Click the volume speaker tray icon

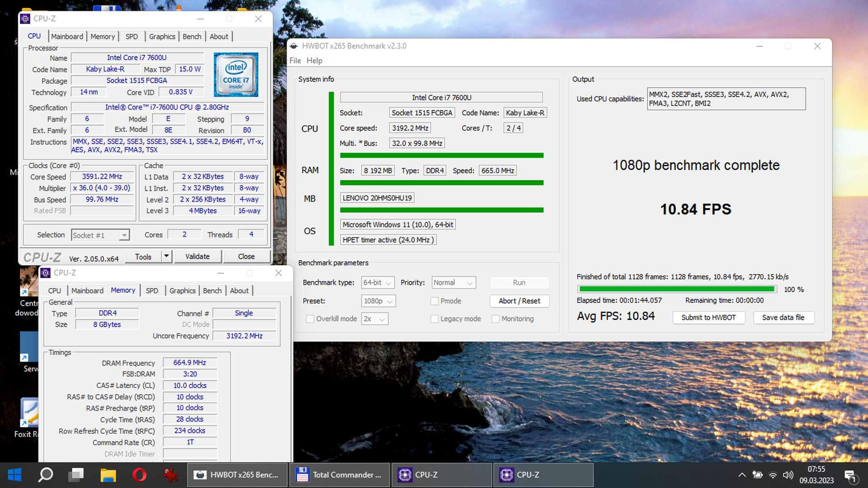pos(788,475)
